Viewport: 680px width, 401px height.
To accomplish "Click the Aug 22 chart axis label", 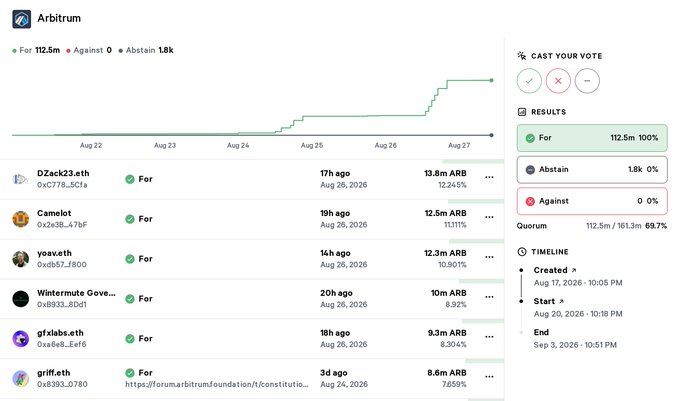I will (x=91, y=145).
